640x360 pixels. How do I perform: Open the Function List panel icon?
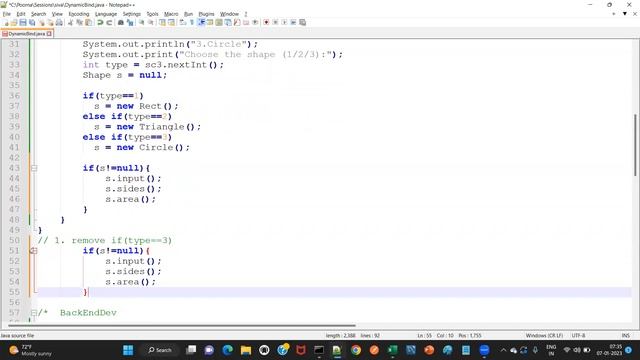click(x=237, y=22)
